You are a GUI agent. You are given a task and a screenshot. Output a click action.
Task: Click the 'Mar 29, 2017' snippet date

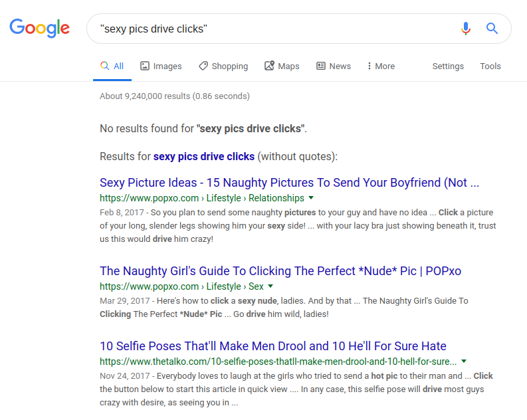click(124, 301)
